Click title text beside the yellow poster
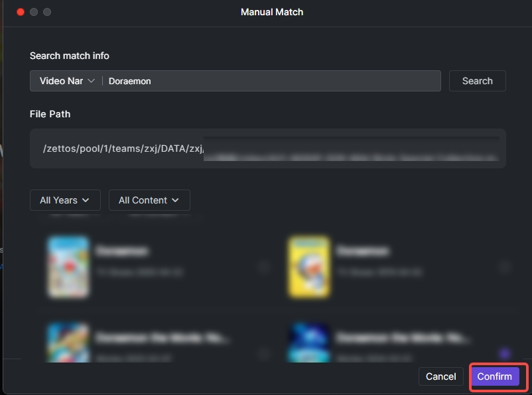 pos(363,251)
